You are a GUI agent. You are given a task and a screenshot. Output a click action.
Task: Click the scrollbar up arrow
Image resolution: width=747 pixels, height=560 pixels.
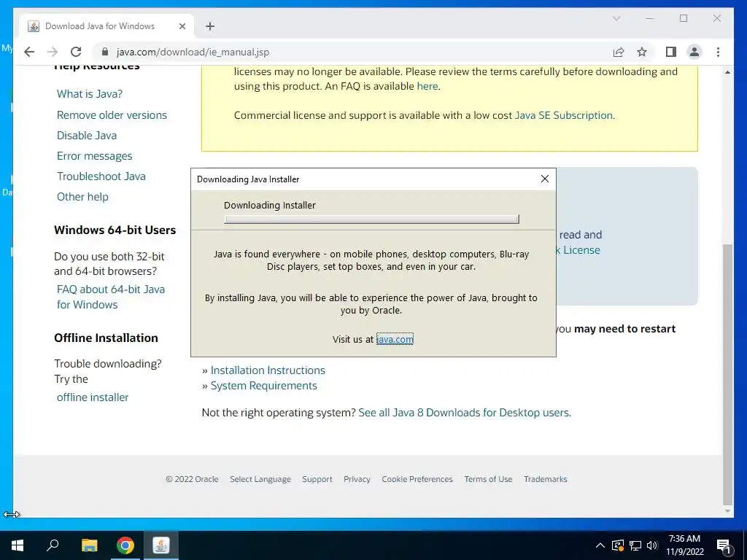727,72
